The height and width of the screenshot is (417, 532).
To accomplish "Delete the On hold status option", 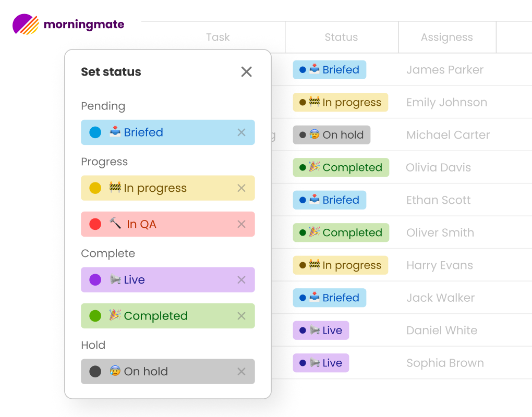I will pyautogui.click(x=241, y=372).
